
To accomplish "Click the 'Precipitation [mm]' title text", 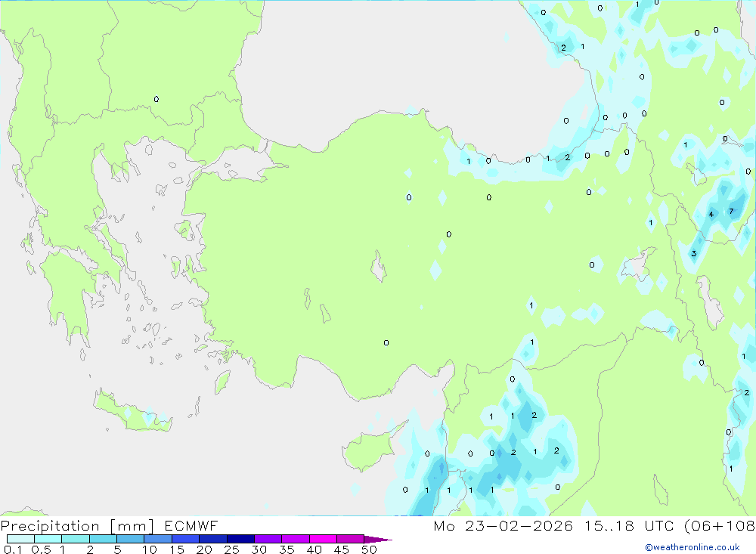I will click(x=77, y=526).
